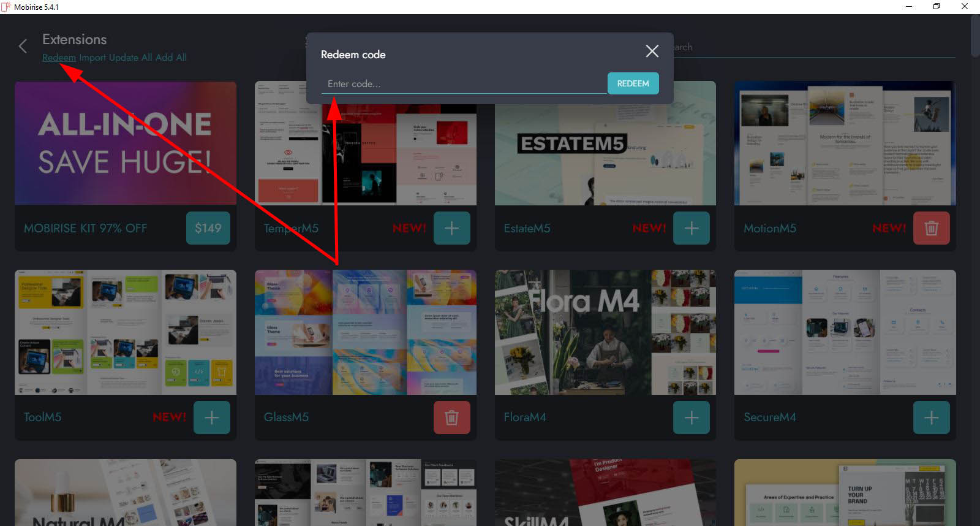This screenshot has height=526, width=980.
Task: Click the Enter code input field
Action: (x=464, y=84)
